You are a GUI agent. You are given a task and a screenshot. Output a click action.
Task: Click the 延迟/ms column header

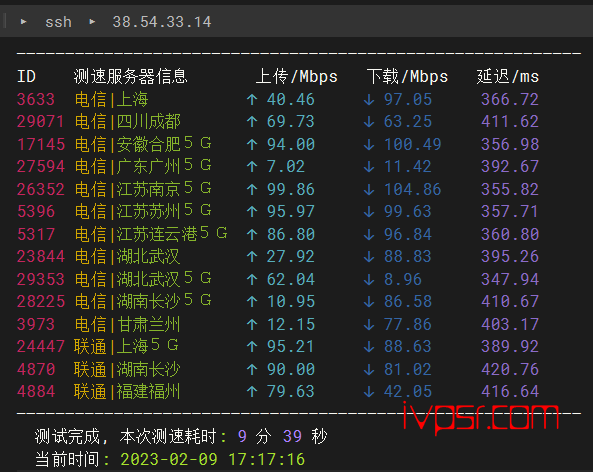tap(508, 77)
